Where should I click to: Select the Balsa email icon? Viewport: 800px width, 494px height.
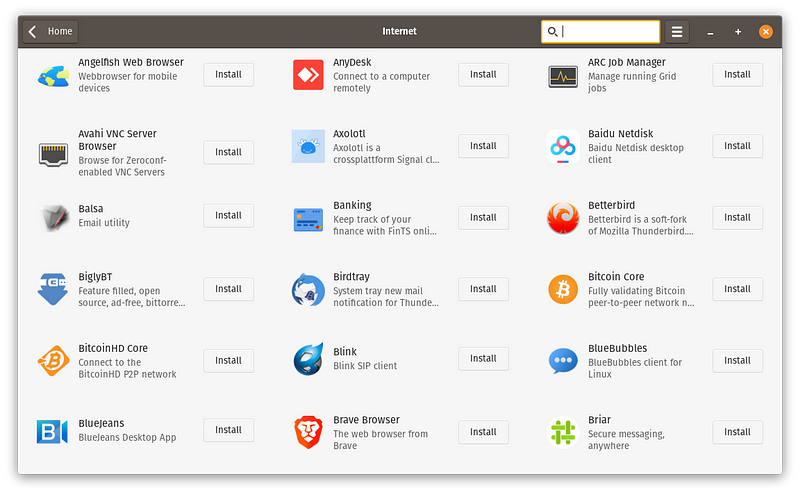pos(55,217)
